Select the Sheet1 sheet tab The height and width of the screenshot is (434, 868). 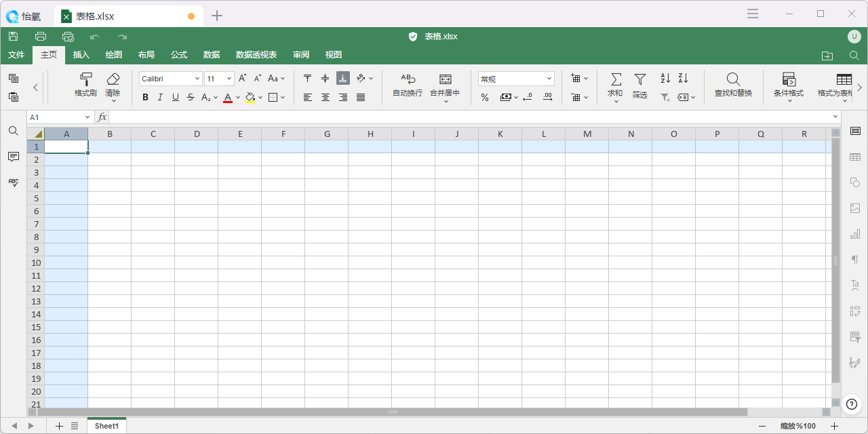(x=106, y=426)
